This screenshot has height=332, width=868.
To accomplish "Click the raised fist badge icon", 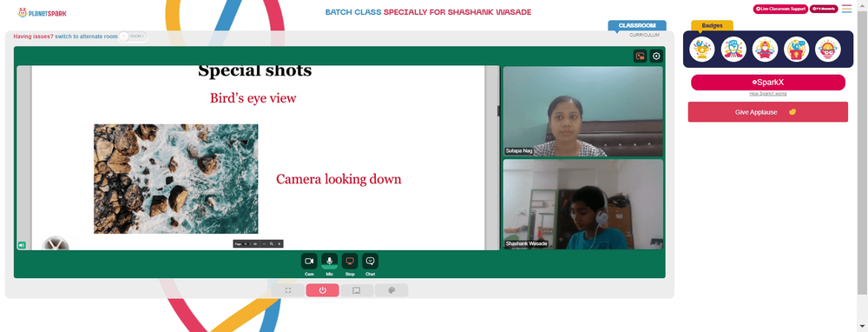I will pos(733,50).
